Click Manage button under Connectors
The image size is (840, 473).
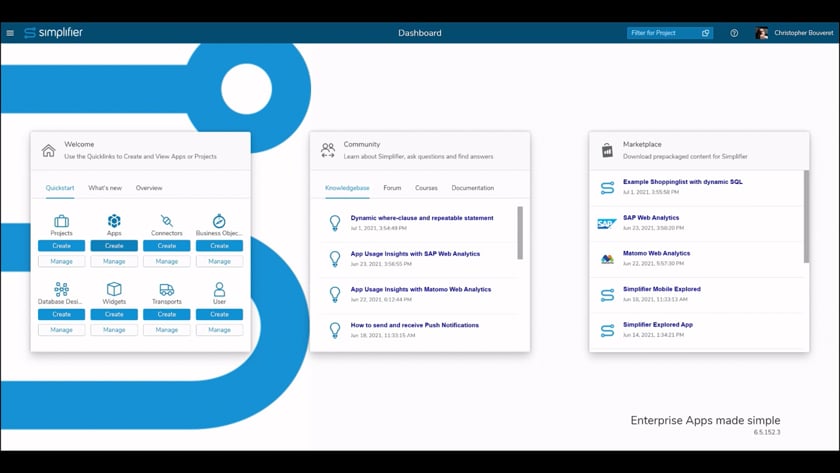coord(167,261)
